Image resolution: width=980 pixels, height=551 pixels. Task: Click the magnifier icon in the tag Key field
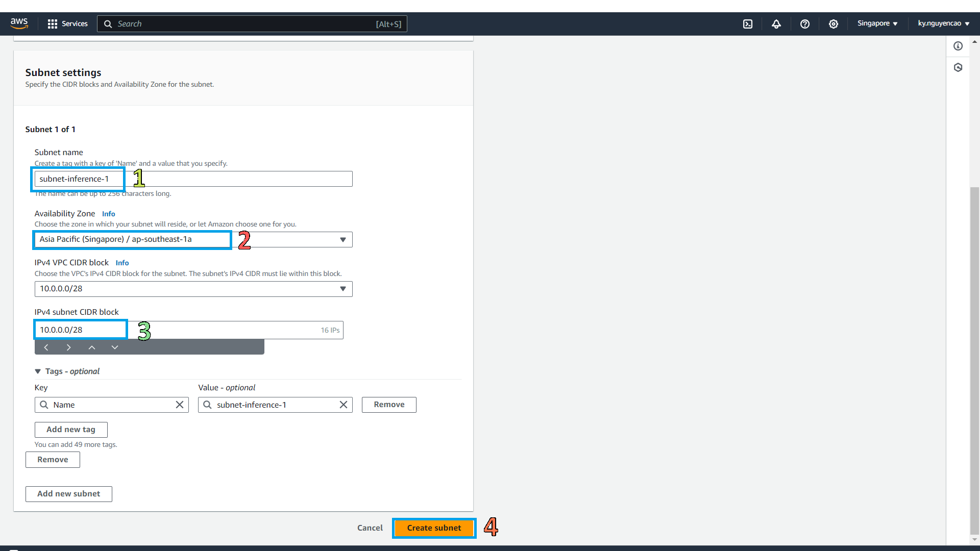44,405
